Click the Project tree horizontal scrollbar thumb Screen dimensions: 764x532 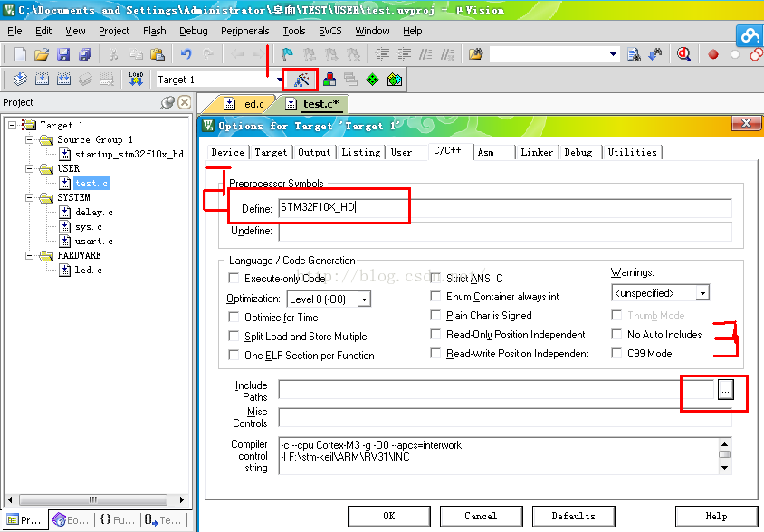point(93,499)
